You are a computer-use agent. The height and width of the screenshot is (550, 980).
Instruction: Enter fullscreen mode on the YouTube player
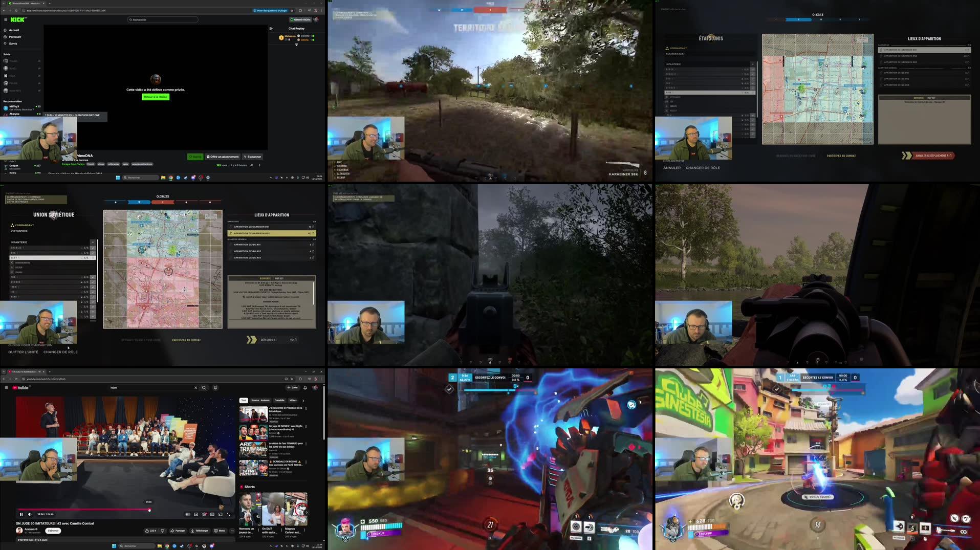click(228, 514)
